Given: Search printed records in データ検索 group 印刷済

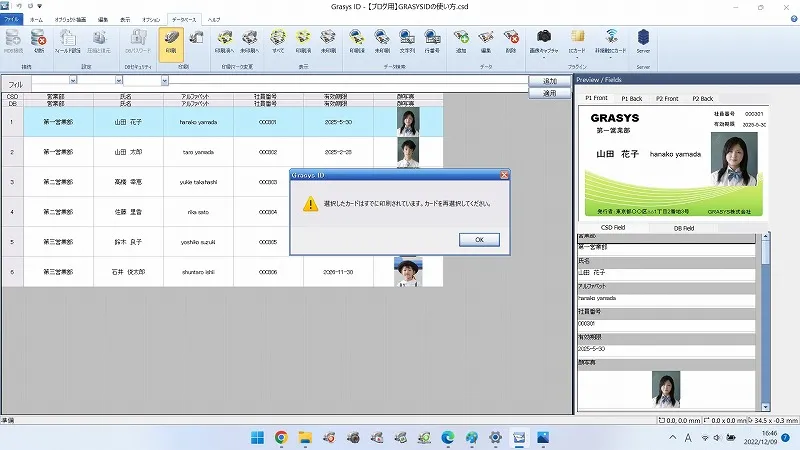Looking at the screenshot, I should pos(357,41).
